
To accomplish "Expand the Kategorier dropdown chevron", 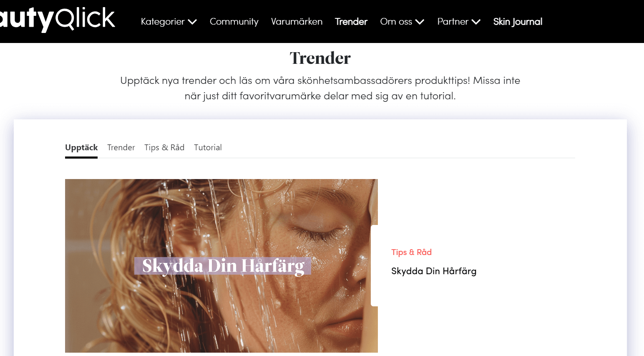I will 192,22.
